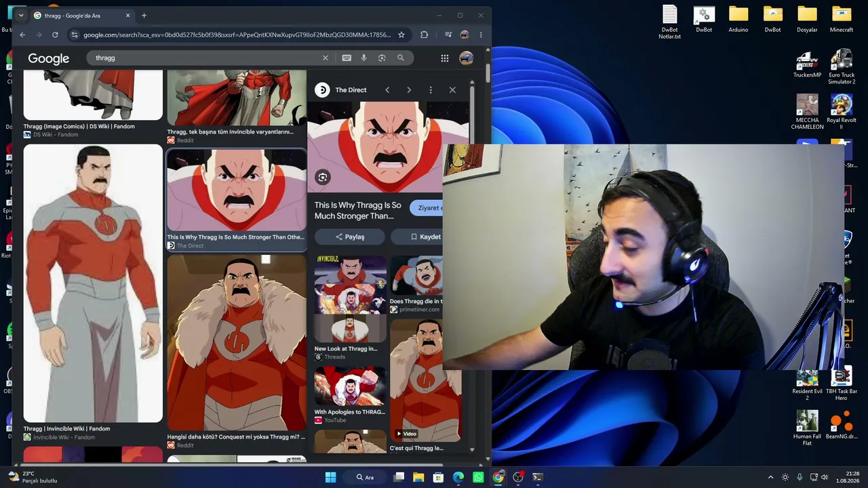Image resolution: width=868 pixels, height=488 pixels.
Task: Close the image preview panel
Action: tap(452, 89)
